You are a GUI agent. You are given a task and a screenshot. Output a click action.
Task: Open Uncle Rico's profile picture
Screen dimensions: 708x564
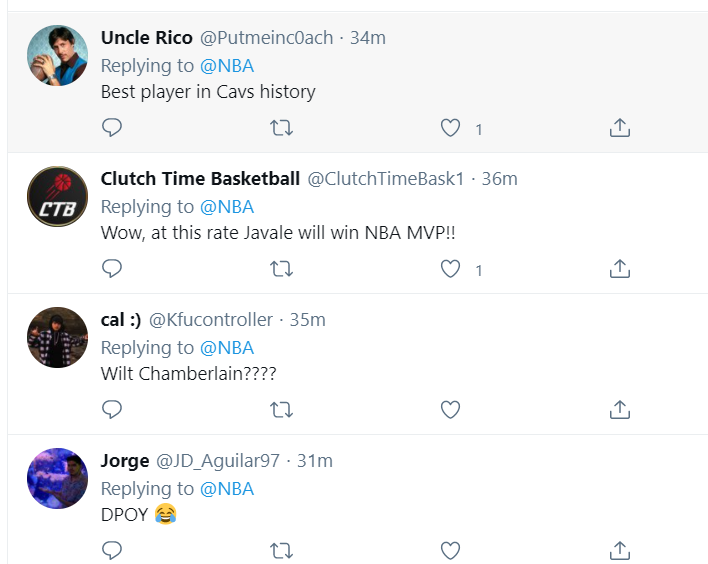(x=57, y=56)
